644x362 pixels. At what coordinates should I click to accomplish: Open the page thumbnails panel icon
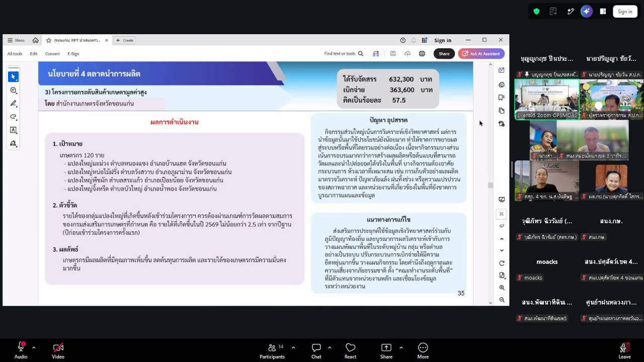pos(502,111)
